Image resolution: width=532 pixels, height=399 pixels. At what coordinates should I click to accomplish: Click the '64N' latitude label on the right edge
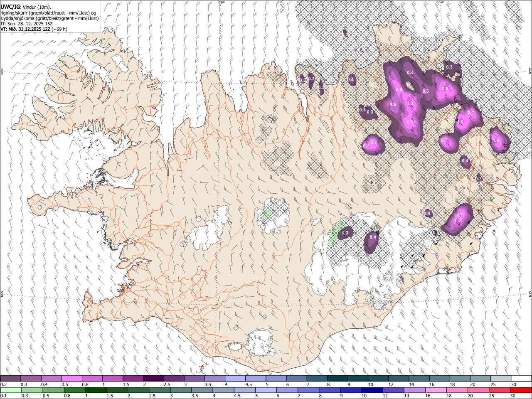point(530,293)
